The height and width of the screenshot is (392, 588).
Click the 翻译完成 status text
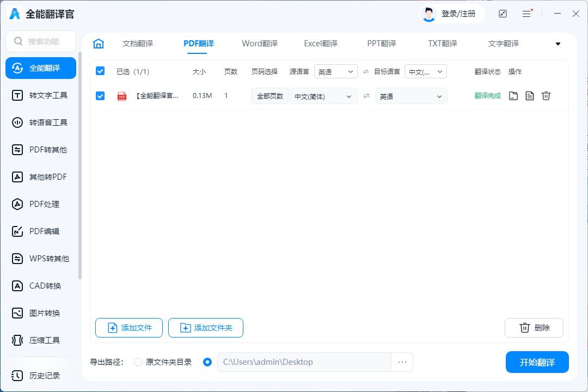pos(487,96)
